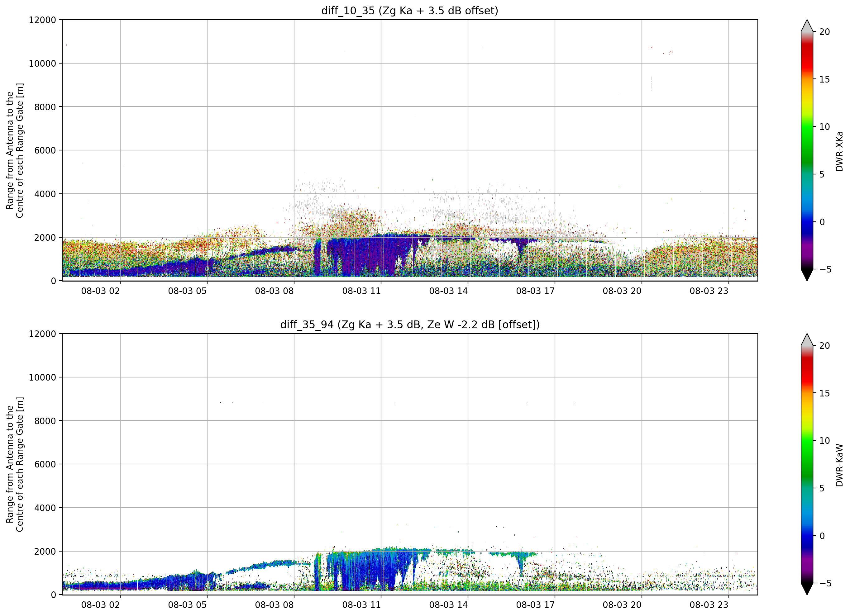The image size is (850, 616).
Task: Click the "10" tick on the DWR-KaW colorbar
Action: [x=824, y=441]
